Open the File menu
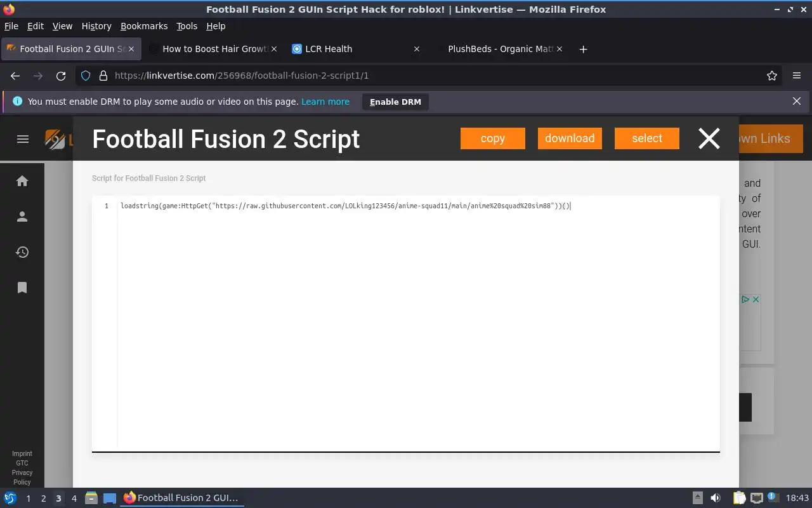Viewport: 812px width, 508px height. point(11,26)
